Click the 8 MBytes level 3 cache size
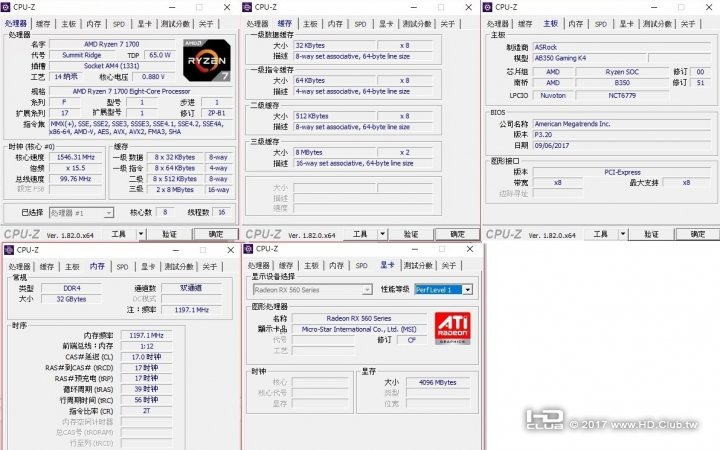This screenshot has height=450, width=720. pyautogui.click(x=334, y=152)
